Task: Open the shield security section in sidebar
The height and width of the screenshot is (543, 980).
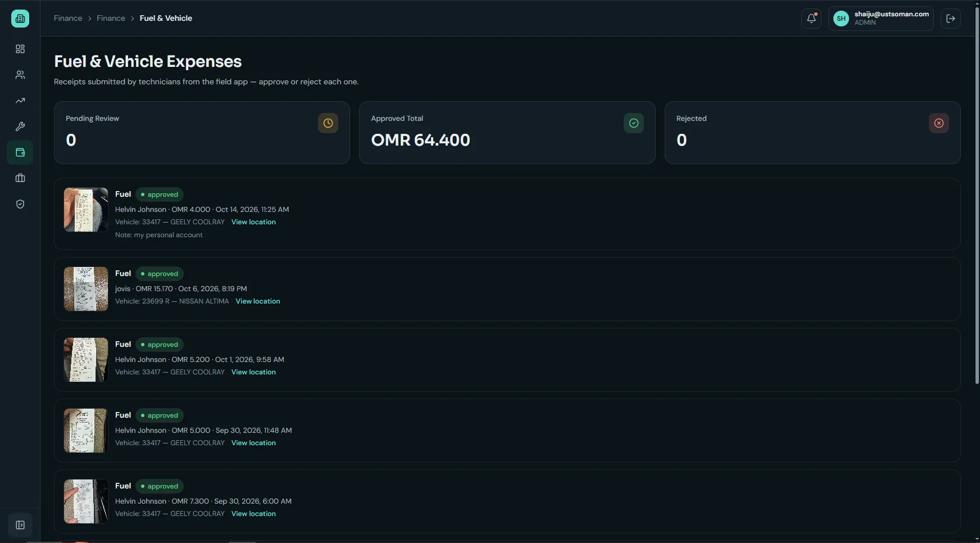Action: coord(20,204)
